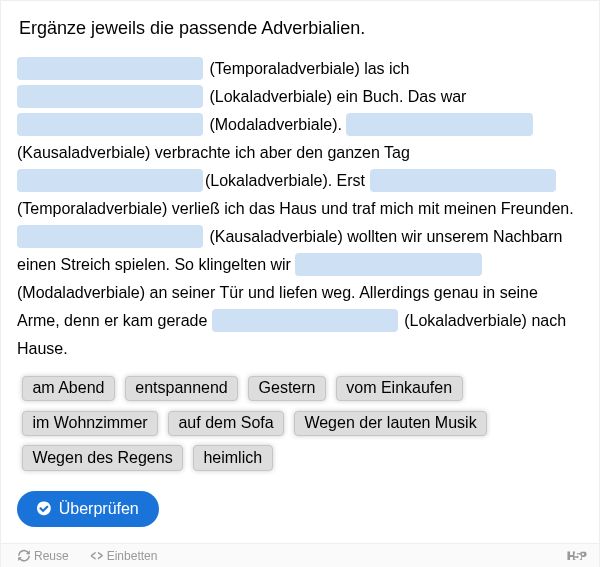
Task: Select the 'heimlich' word chip
Action: 233,458
